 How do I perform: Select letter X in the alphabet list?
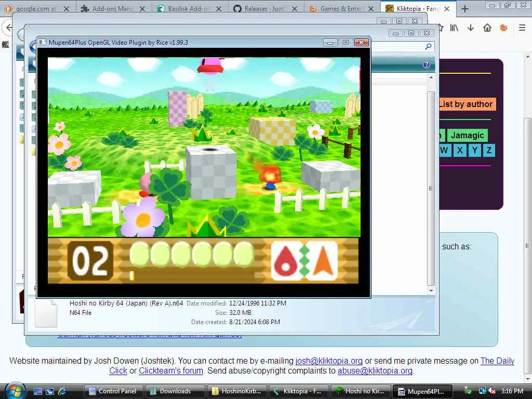[460, 150]
